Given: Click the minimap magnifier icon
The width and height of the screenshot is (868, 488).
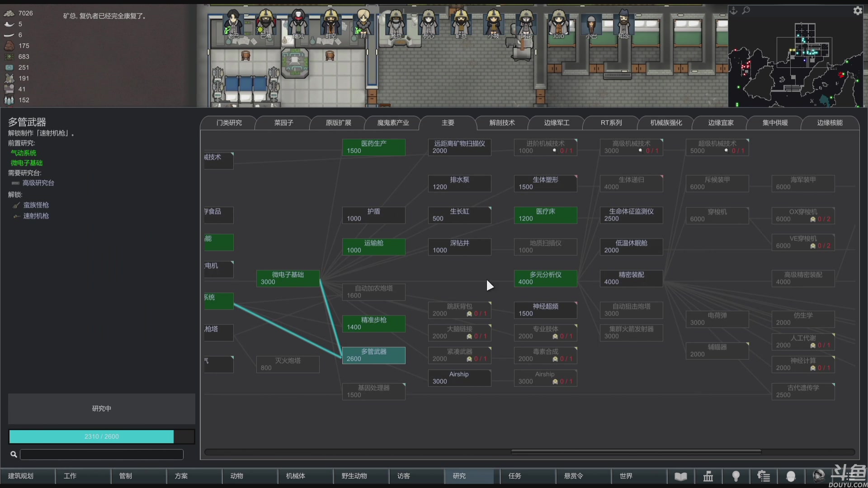Looking at the screenshot, I should (746, 10).
